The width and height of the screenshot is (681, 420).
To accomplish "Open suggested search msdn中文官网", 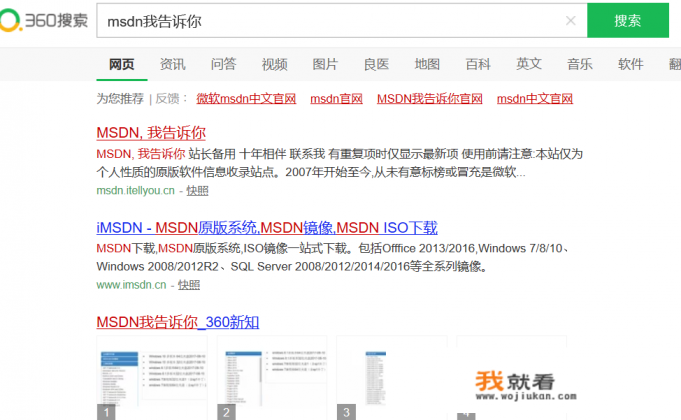I will (x=535, y=99).
